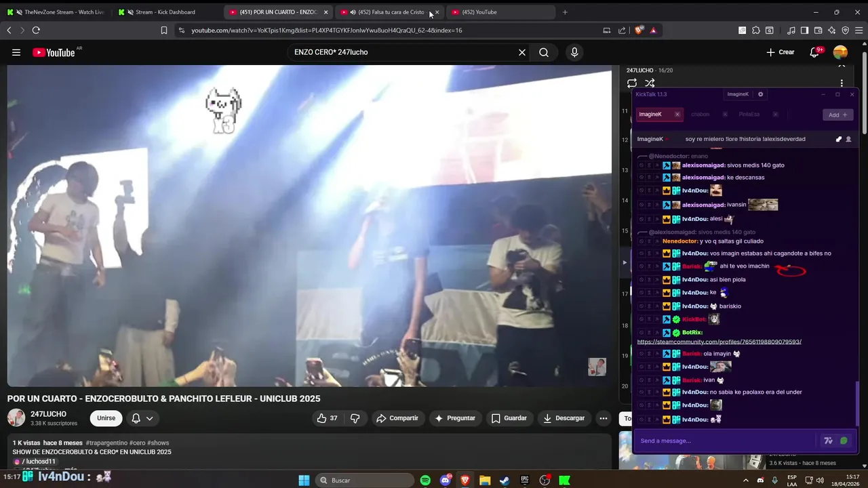Click Unirse channel join button

tap(106, 418)
